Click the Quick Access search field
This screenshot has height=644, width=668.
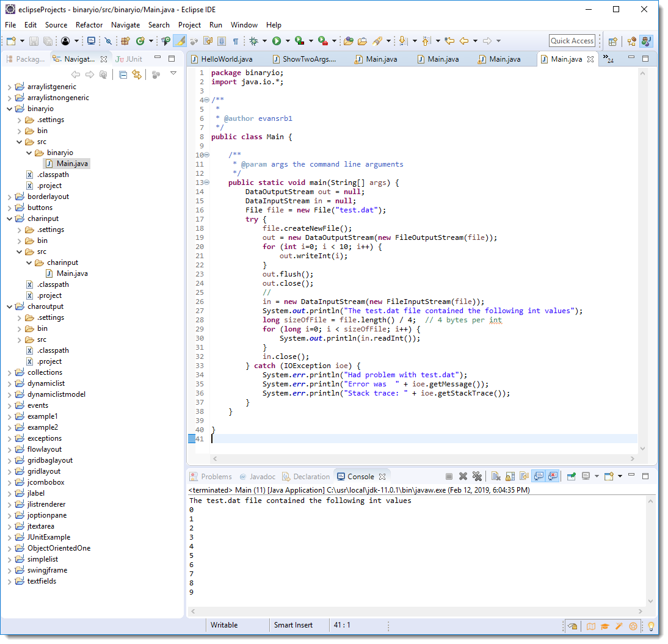(572, 41)
